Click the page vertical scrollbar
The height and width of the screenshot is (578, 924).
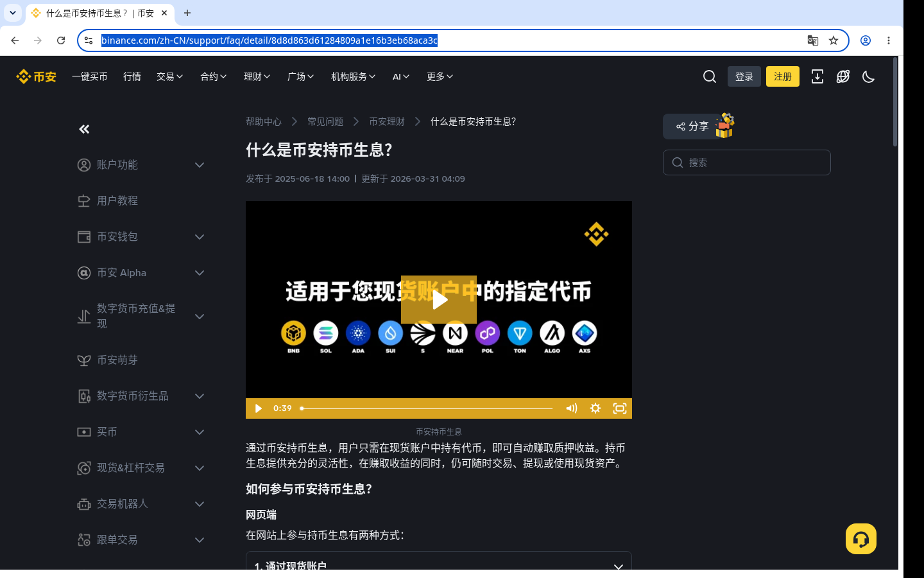(896, 103)
